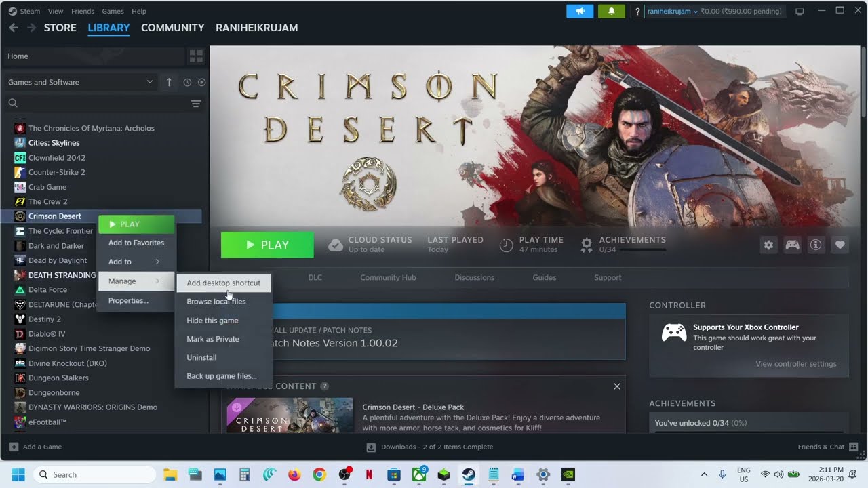The height and width of the screenshot is (488, 868).
Task: Open the controller layout icon beside the settings gear
Action: pyautogui.click(x=792, y=245)
